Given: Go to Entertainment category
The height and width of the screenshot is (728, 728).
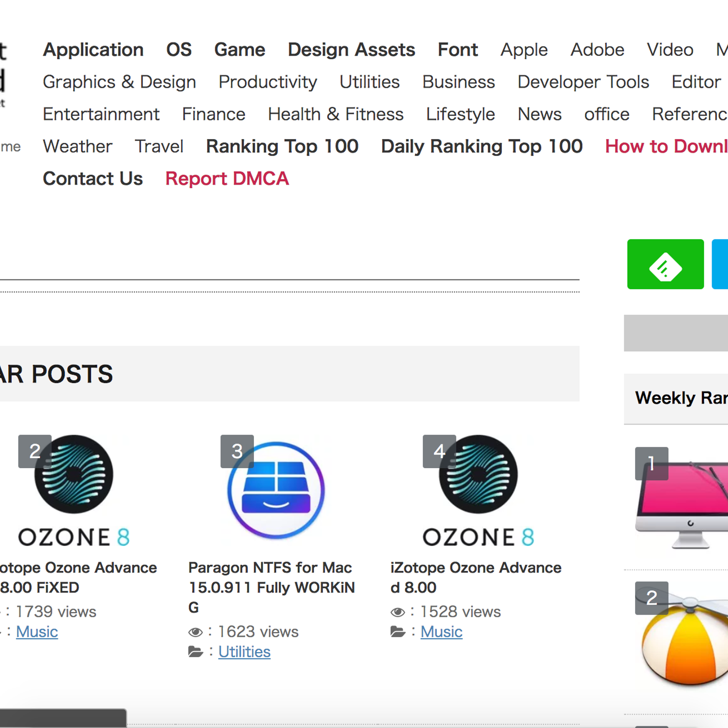Looking at the screenshot, I should click(101, 114).
